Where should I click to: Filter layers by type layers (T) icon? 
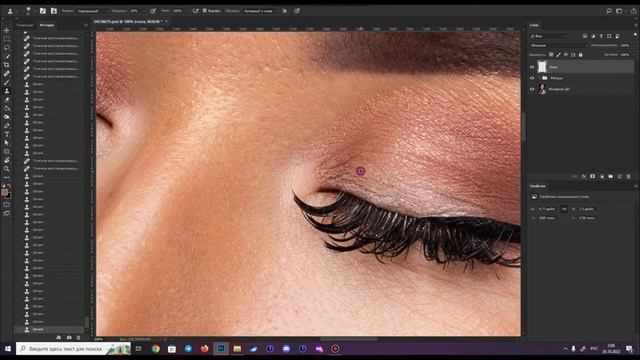click(x=601, y=36)
